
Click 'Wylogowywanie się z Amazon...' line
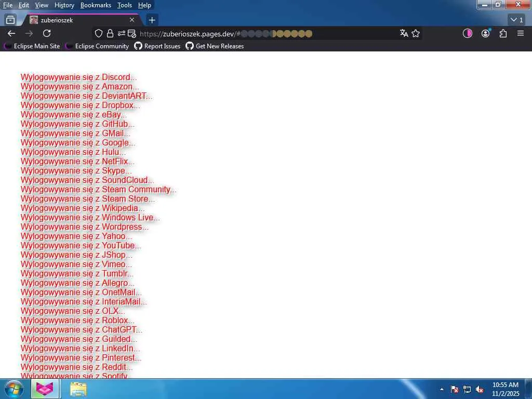79,87
